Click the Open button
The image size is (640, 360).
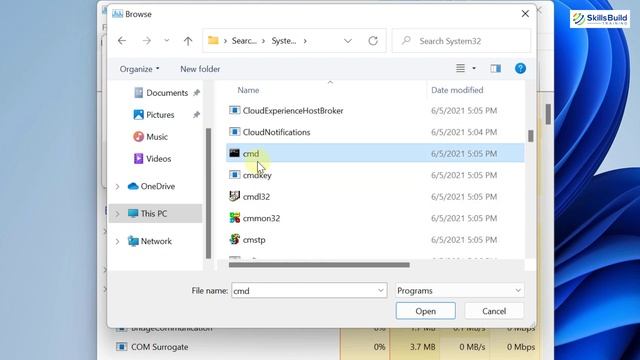pos(425,311)
